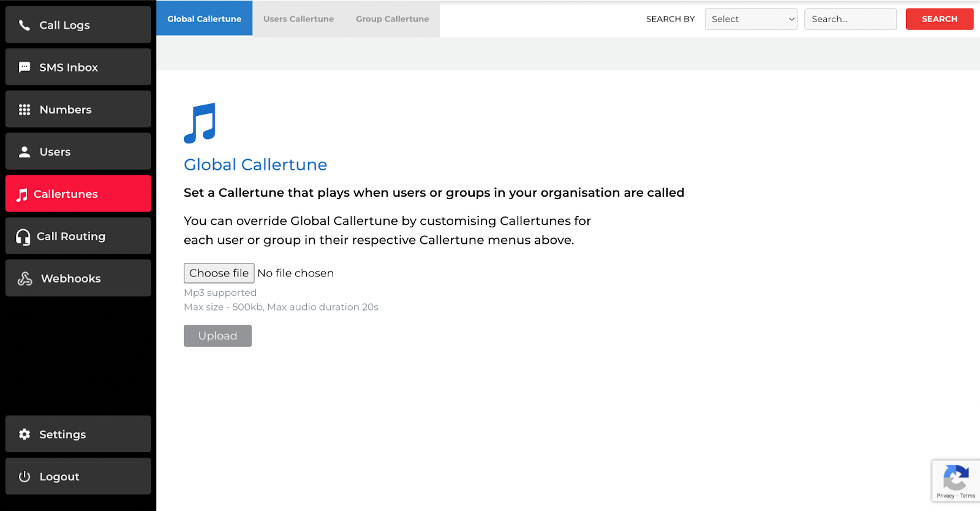The image size is (980, 511).
Task: Click the Settings gear icon
Action: (24, 434)
